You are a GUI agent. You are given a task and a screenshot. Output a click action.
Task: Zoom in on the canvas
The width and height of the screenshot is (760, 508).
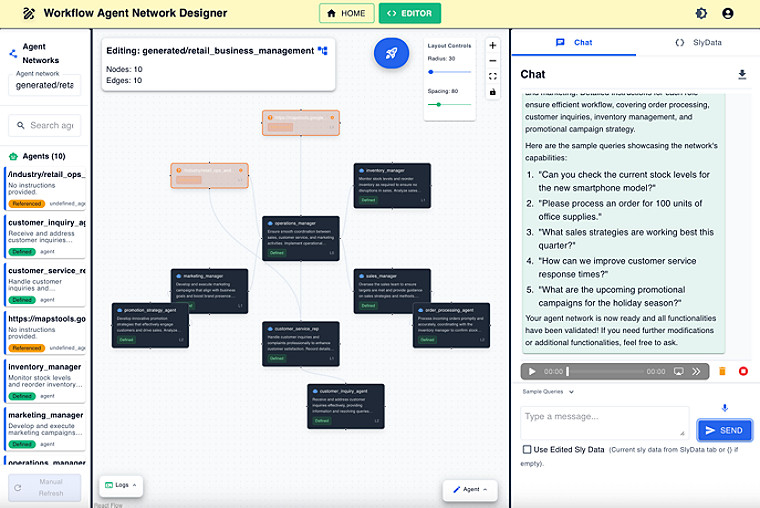click(x=492, y=45)
